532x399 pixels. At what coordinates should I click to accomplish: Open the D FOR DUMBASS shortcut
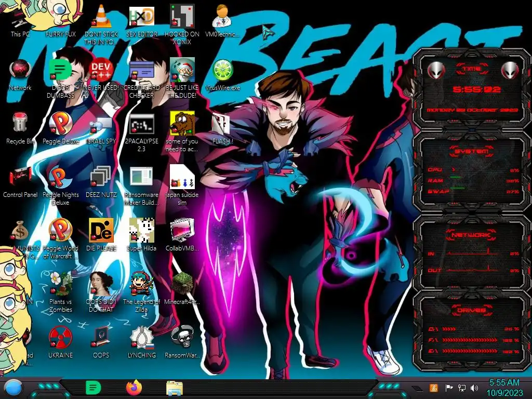tap(60, 78)
